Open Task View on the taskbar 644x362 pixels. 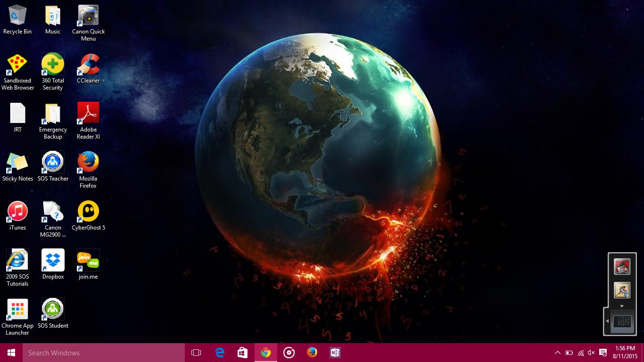click(x=196, y=353)
